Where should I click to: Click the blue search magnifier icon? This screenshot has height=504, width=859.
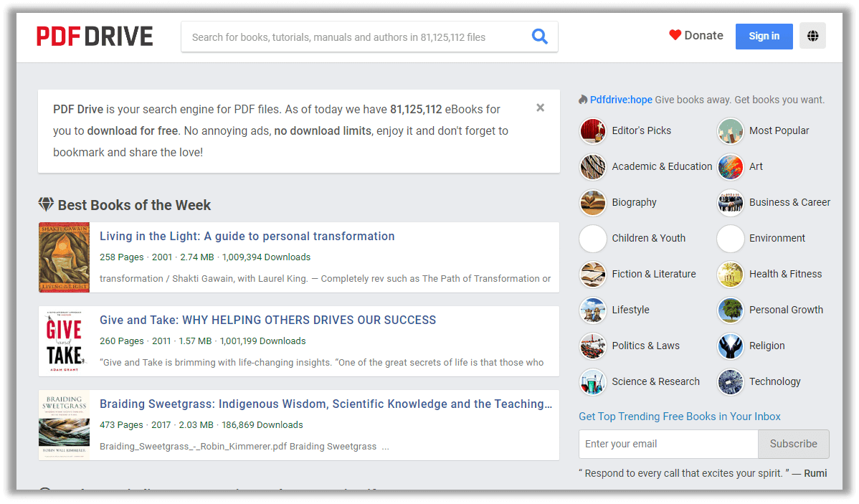[x=540, y=37]
